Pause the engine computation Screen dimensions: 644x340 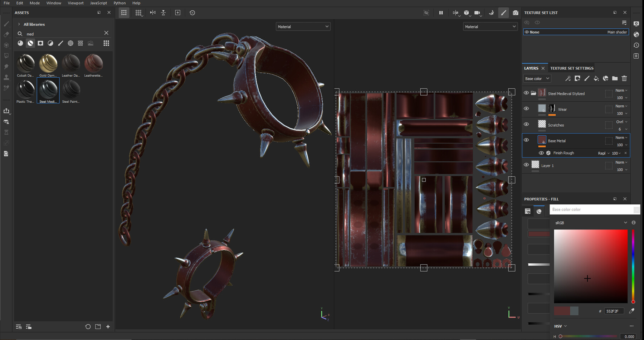coord(441,13)
